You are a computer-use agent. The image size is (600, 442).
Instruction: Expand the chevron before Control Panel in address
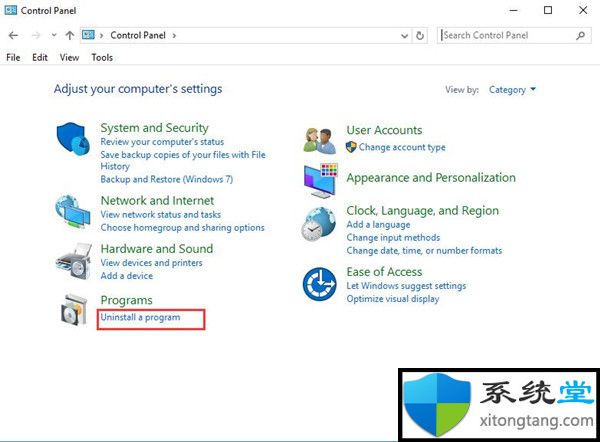pos(101,36)
